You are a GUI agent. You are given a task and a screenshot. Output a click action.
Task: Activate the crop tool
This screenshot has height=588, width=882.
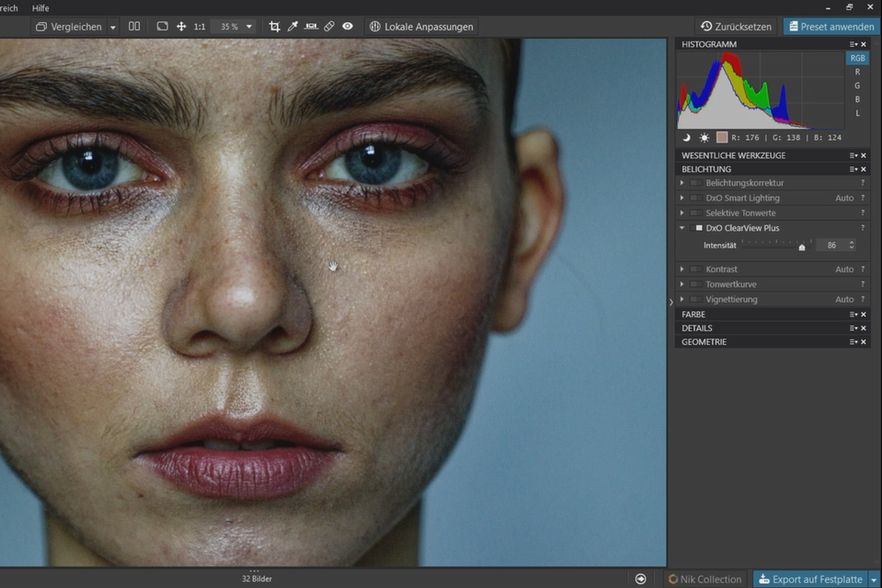tap(275, 26)
